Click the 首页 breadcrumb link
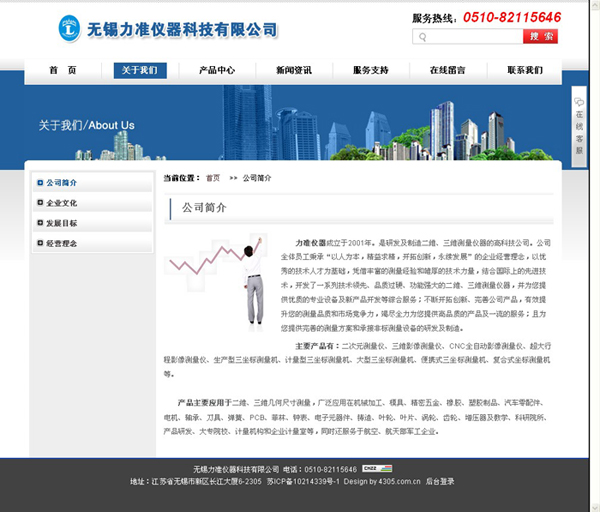 point(213,178)
